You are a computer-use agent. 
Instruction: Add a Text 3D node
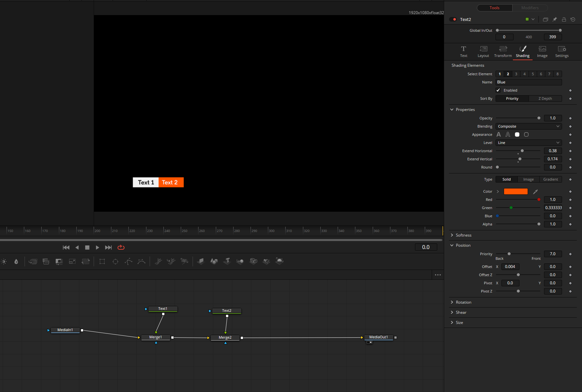coord(227,261)
